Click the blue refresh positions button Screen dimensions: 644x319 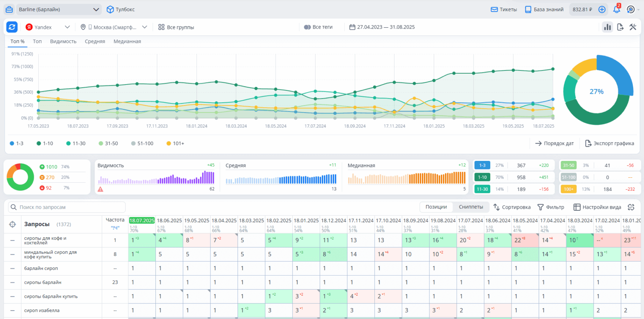click(x=12, y=27)
